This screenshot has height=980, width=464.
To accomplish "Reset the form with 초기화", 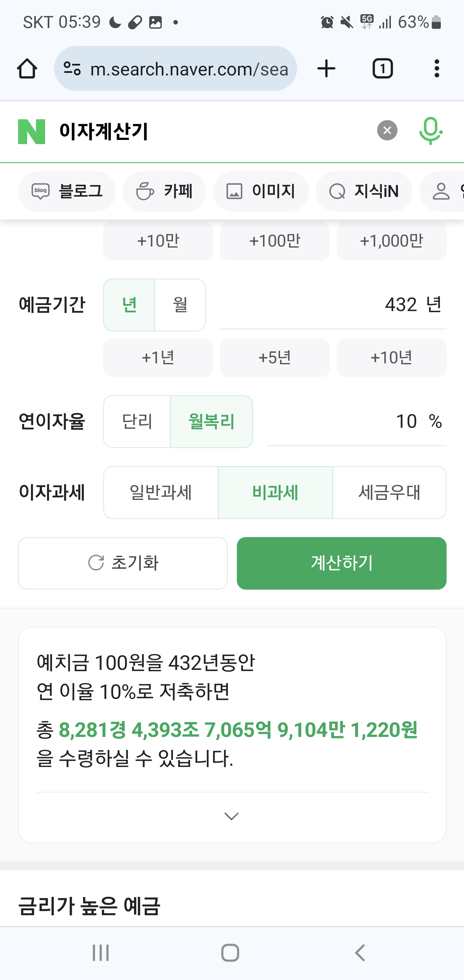I will click(x=123, y=563).
